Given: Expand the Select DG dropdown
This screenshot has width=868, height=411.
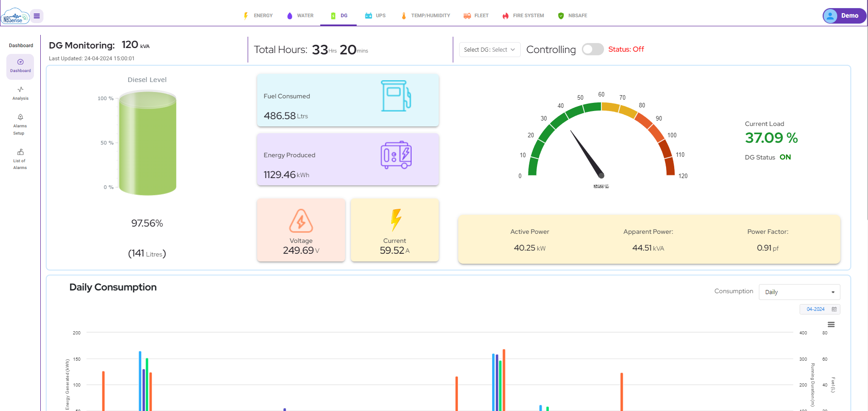Looking at the screenshot, I should click(x=489, y=49).
